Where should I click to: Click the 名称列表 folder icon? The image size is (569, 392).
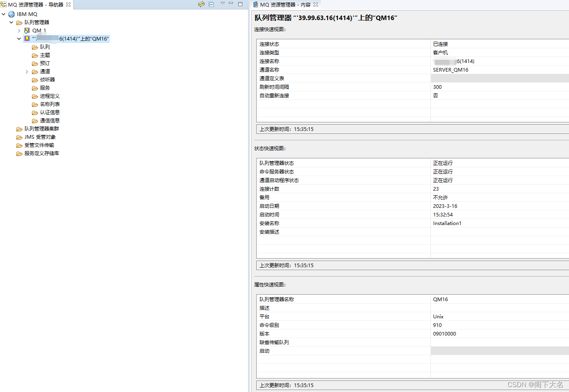[35, 104]
